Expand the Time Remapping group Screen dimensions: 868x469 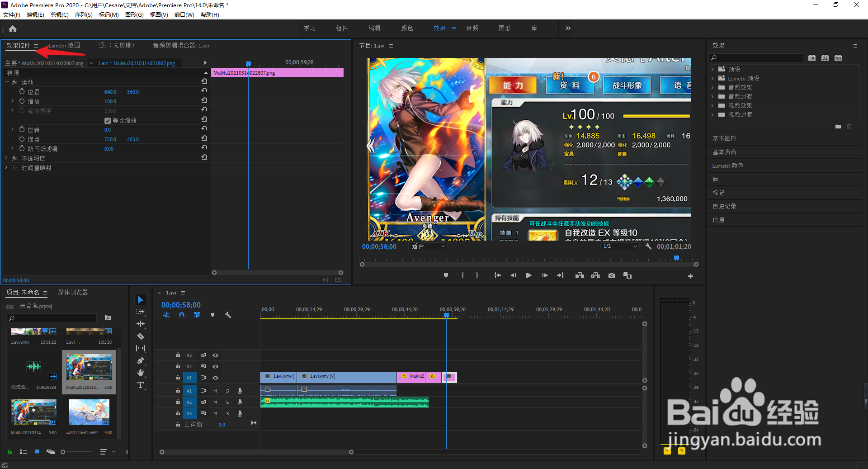7,167
